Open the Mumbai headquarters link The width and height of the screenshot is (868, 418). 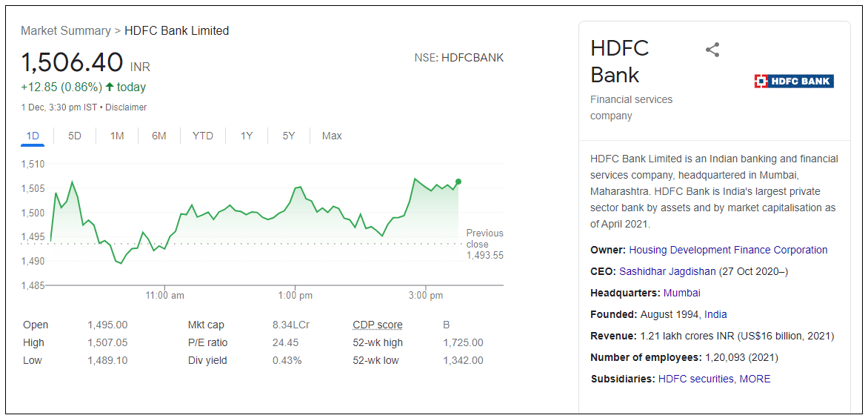(x=682, y=293)
